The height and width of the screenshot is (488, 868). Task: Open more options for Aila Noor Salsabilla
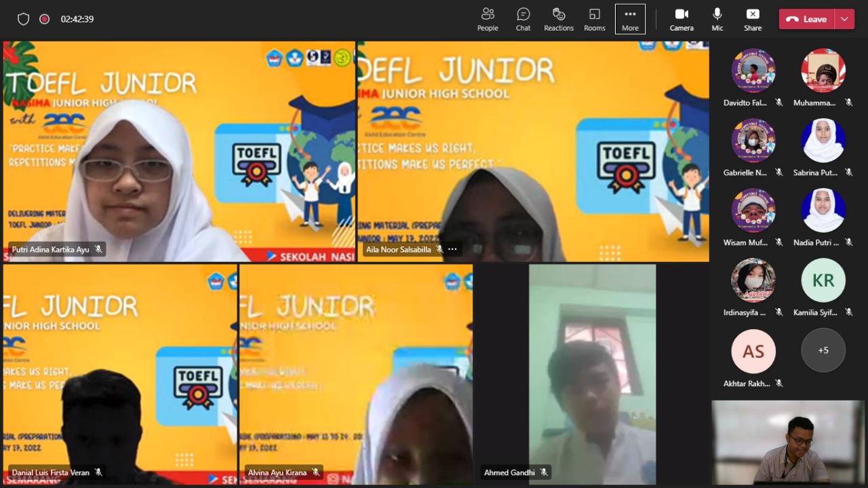pyautogui.click(x=452, y=250)
